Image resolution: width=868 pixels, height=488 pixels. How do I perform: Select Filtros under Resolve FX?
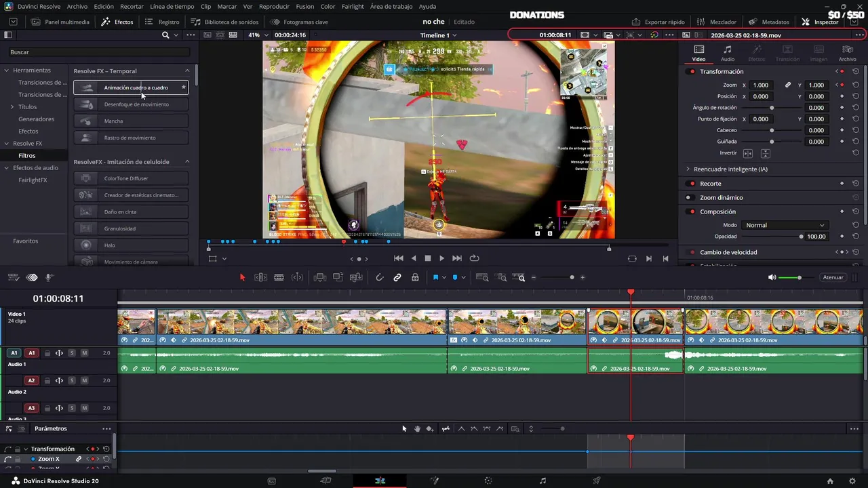click(27, 156)
